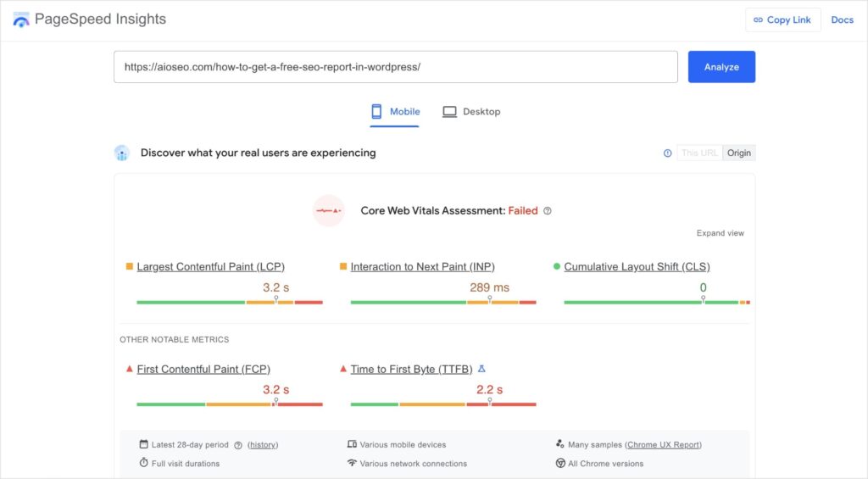Click the stopwatch icon by Full visit durations
Screen dimensions: 868x479
tap(144, 462)
